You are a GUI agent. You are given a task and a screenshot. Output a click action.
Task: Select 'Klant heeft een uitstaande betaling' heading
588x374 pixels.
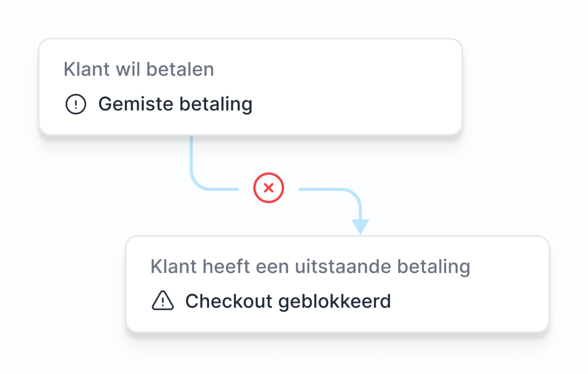(310, 267)
